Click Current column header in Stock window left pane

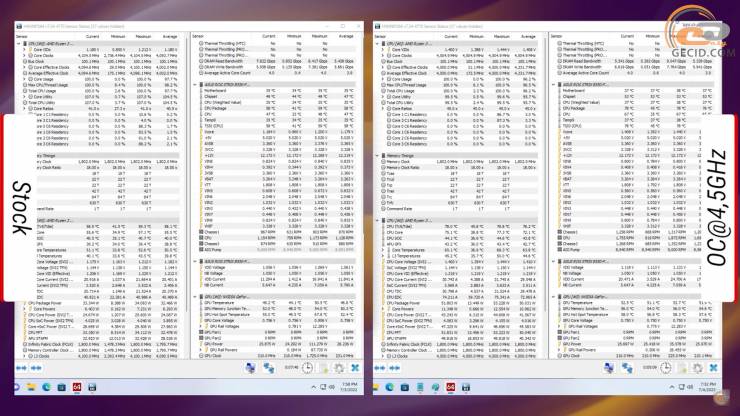tap(92, 36)
